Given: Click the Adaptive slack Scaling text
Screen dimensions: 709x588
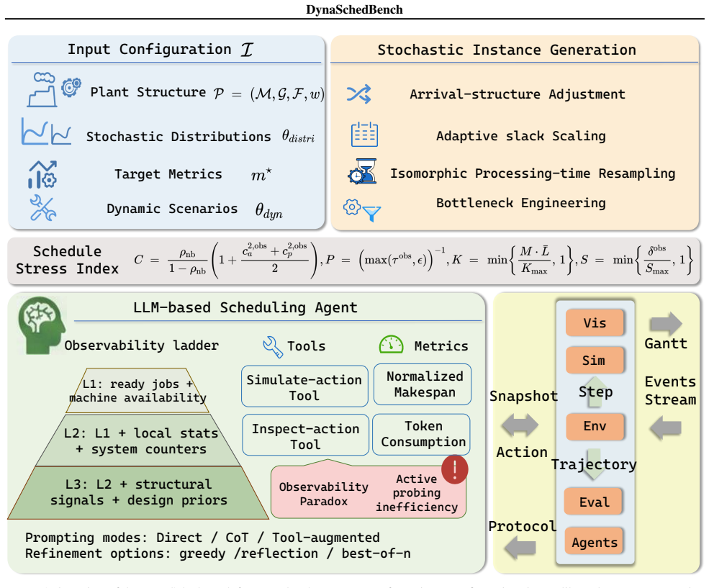Looking at the screenshot, I should point(521,136).
